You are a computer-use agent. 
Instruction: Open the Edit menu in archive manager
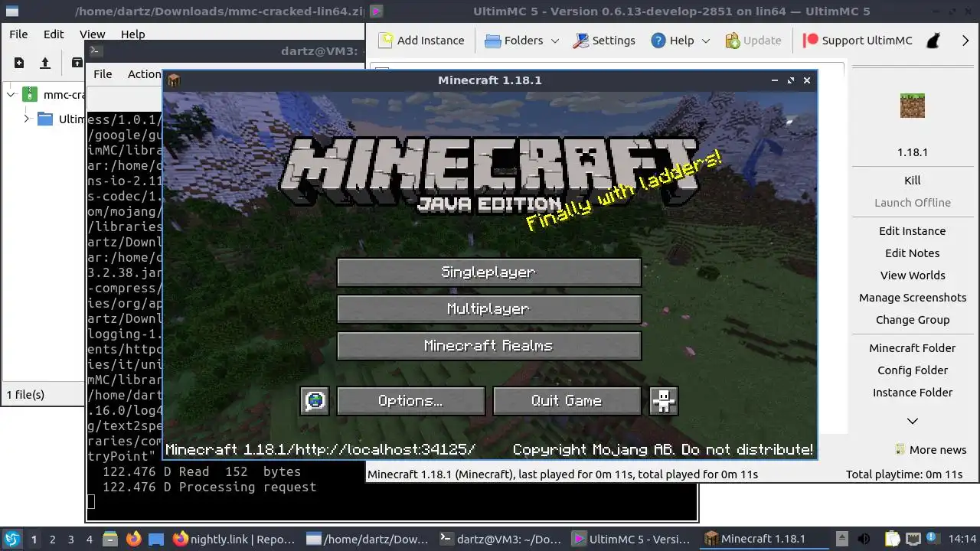[54, 34]
